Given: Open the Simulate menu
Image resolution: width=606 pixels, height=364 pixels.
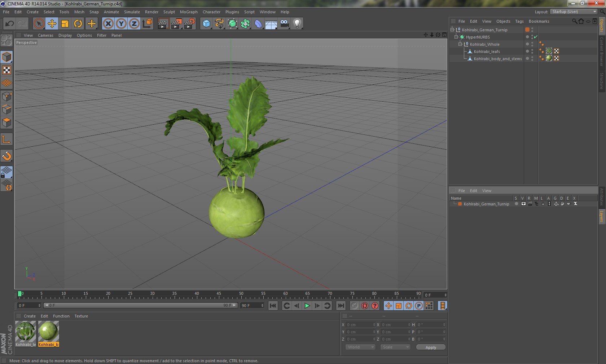Looking at the screenshot, I should coord(132,12).
